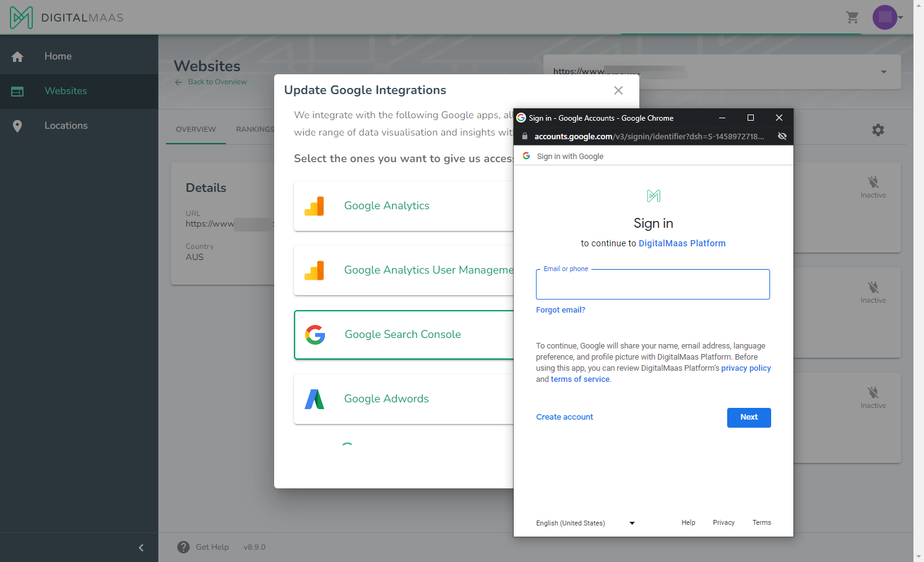Open the DigitalMaas Platform link
The width and height of the screenshot is (924, 562).
click(682, 244)
